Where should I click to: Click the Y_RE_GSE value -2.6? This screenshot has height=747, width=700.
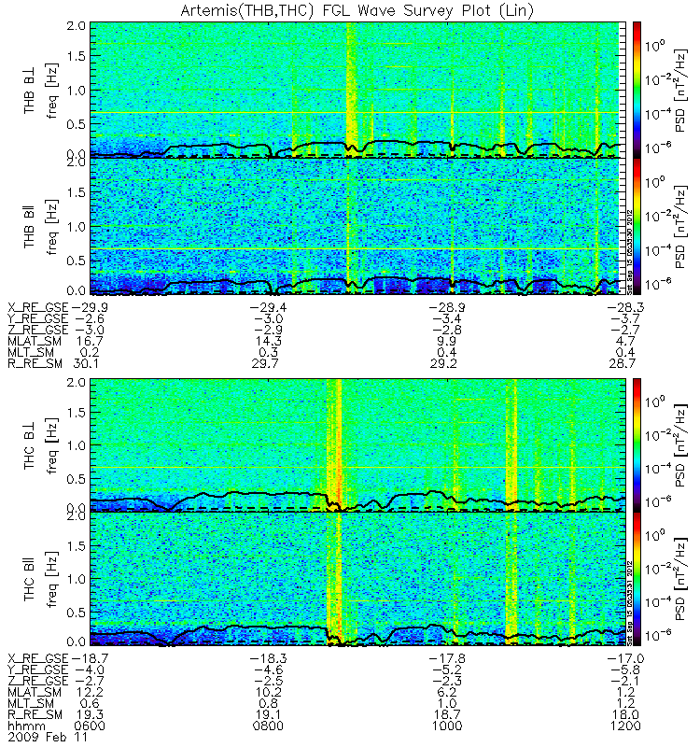pos(90,318)
